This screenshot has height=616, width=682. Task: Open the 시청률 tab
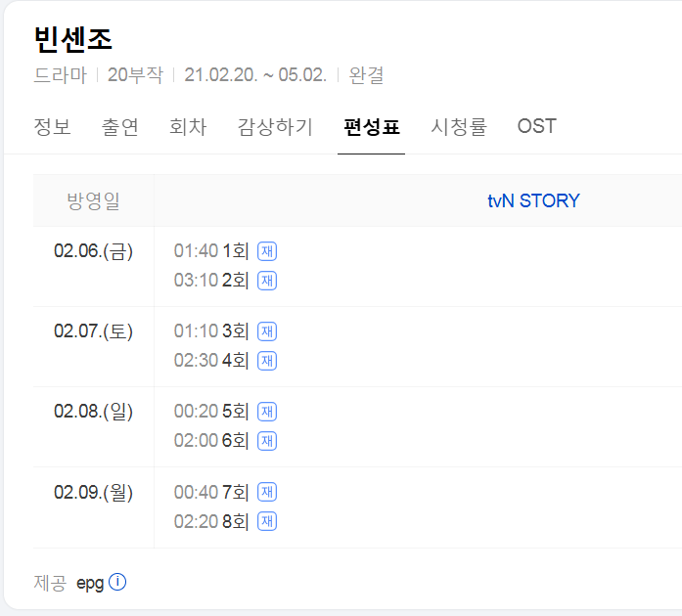(458, 127)
